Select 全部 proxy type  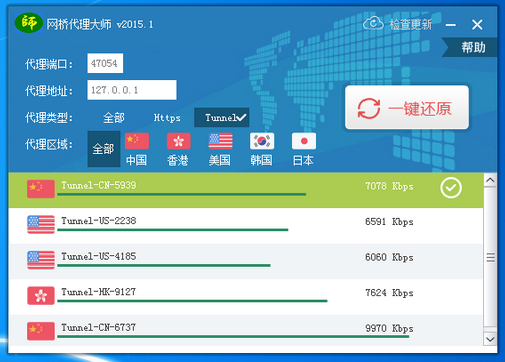click(114, 118)
